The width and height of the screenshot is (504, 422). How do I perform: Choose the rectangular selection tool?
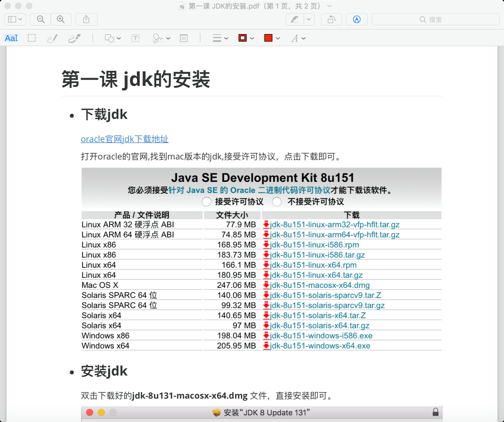32,38
